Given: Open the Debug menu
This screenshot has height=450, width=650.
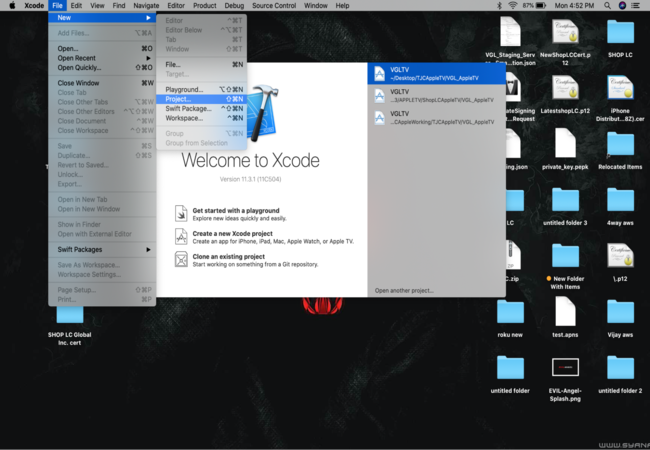Looking at the screenshot, I should [234, 5].
